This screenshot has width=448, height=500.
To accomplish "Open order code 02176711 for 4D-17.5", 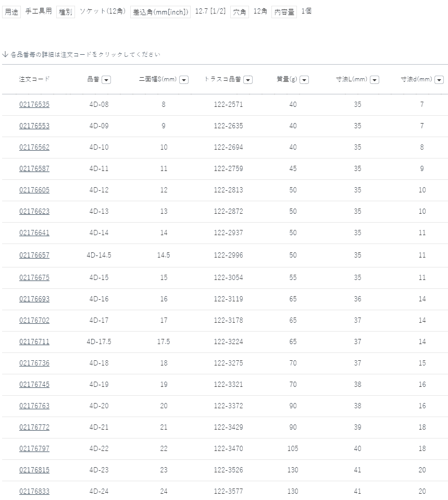I will tap(34, 342).
